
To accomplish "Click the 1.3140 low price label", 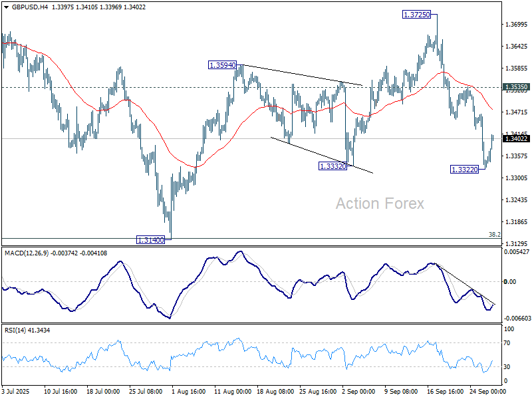I will click(151, 240).
